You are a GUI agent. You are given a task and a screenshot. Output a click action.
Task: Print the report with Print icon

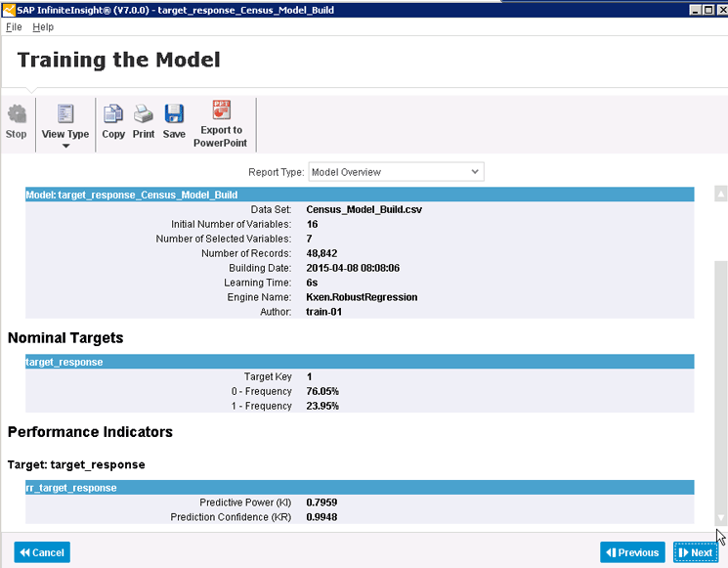click(144, 114)
